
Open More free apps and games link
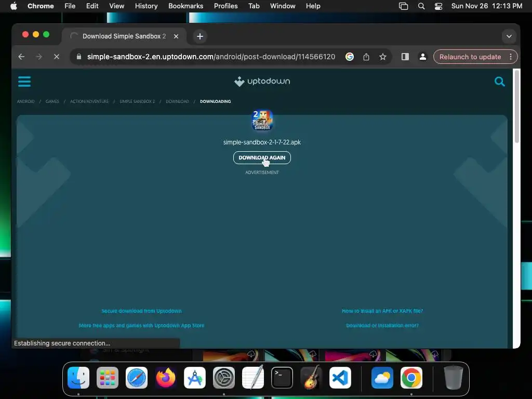point(141,325)
